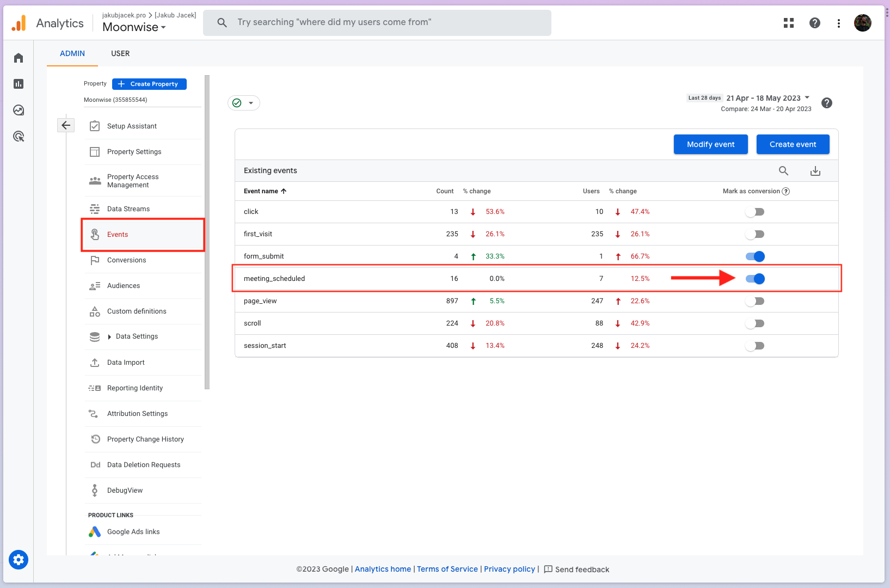Open the Moonwise property selector dropdown
The height and width of the screenshot is (588, 890).
coord(132,27)
